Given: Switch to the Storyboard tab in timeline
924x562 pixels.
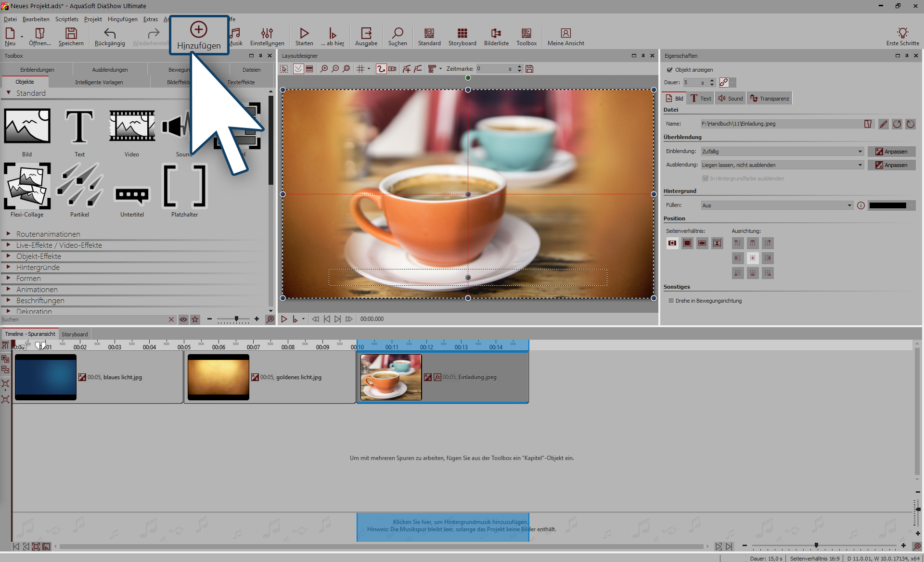Looking at the screenshot, I should (x=75, y=334).
